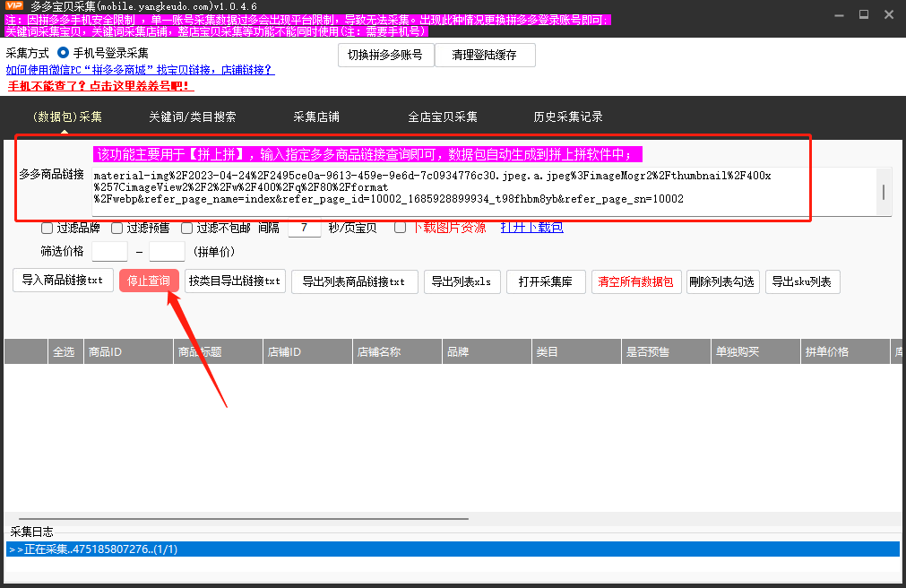This screenshot has height=588, width=906.
Task: Click into 多多商品链接 text box
Action: pos(484,192)
